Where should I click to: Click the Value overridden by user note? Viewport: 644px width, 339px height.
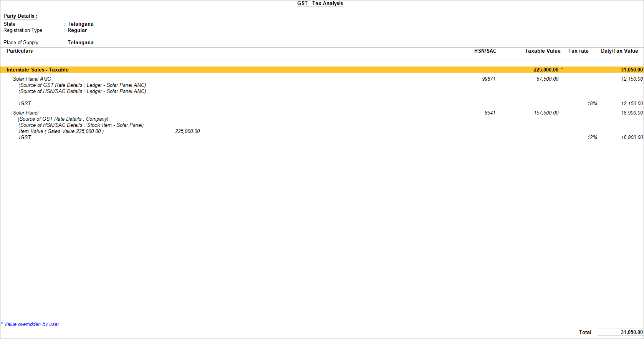coord(30,324)
